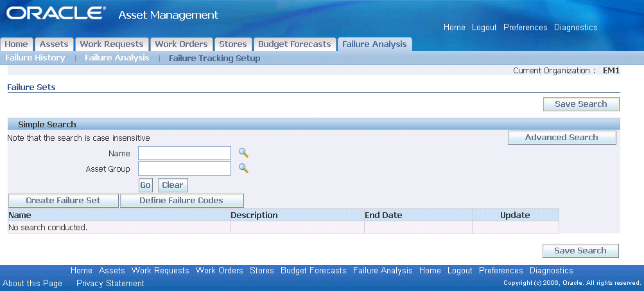Click the footer Work Requests link
The height and width of the screenshot is (292, 644).
(x=160, y=271)
